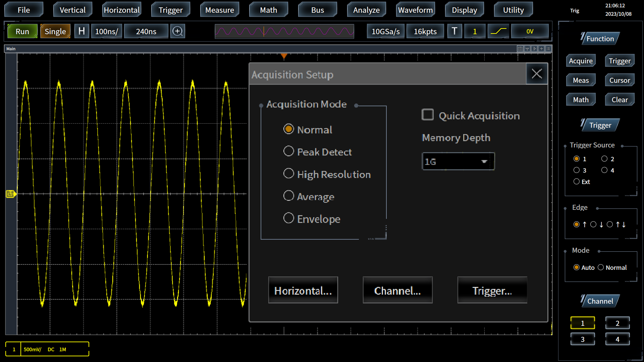Click the yellow channel 1 ground marker
The height and width of the screenshot is (362, 644).
tap(10, 194)
